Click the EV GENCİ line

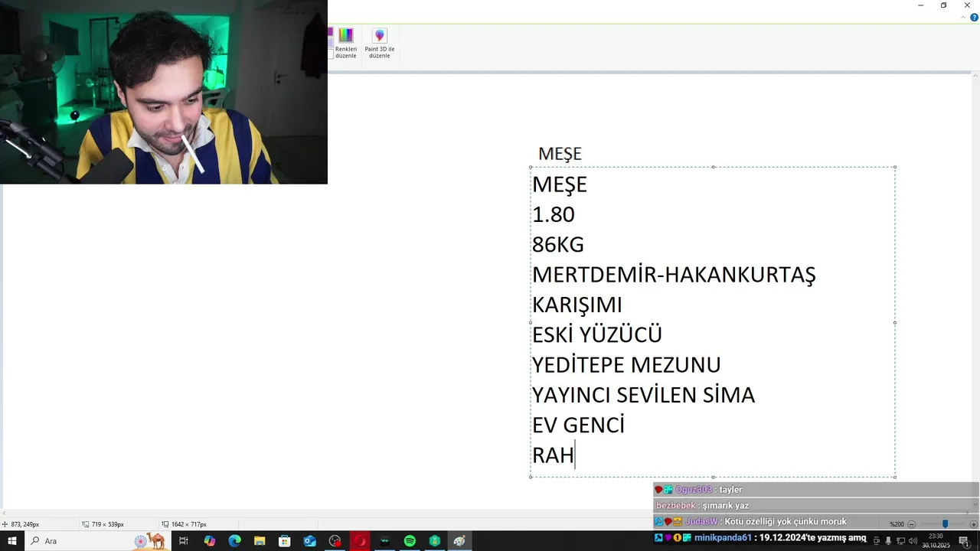[x=579, y=425]
